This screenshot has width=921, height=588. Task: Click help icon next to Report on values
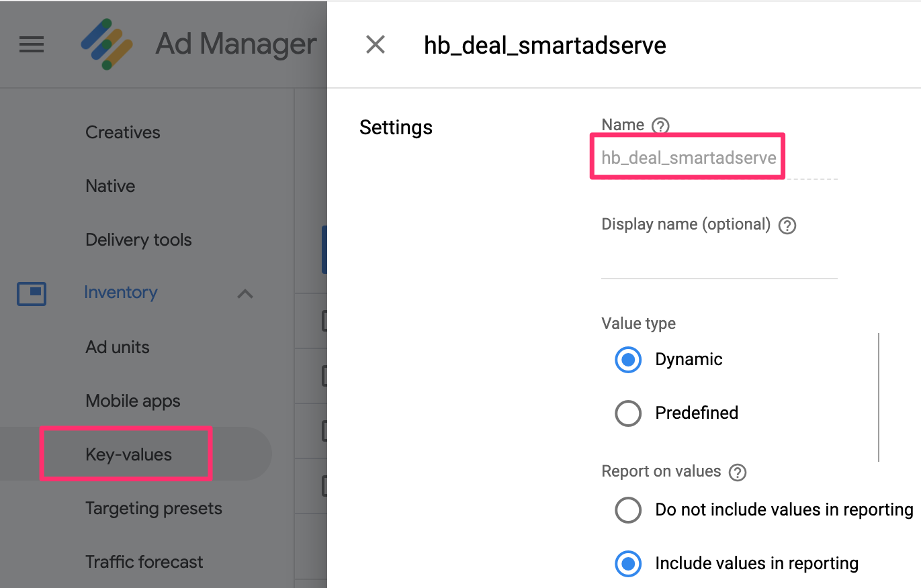(x=738, y=473)
